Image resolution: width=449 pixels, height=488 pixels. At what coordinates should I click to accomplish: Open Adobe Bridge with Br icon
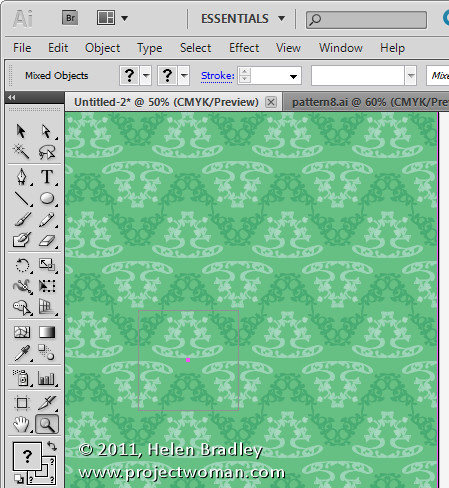tap(70, 18)
